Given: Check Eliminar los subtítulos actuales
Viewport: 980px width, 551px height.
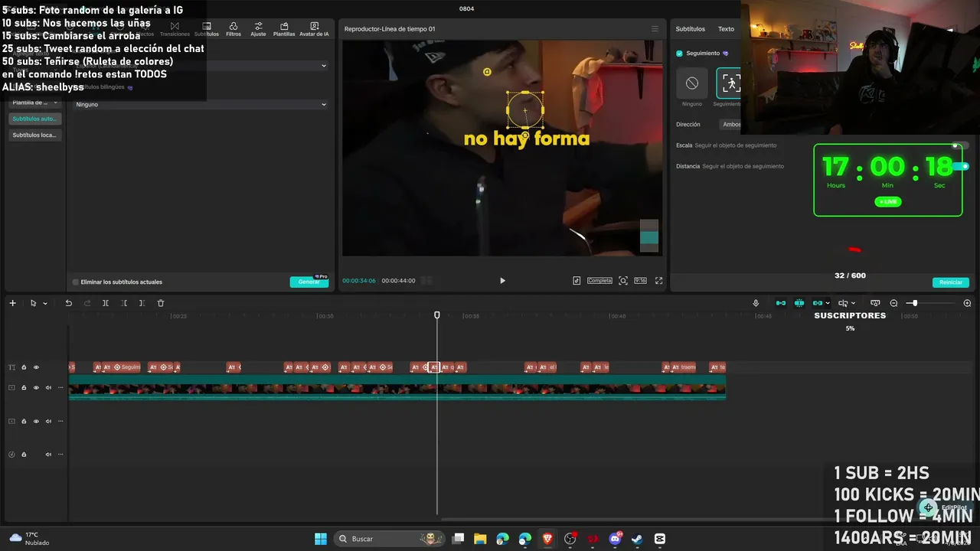Looking at the screenshot, I should click(x=75, y=282).
